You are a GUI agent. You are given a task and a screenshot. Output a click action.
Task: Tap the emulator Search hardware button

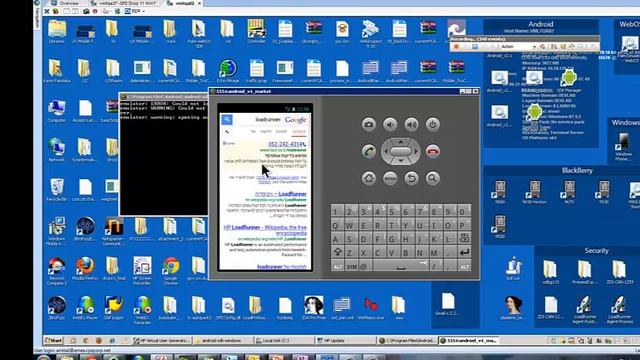click(x=433, y=178)
